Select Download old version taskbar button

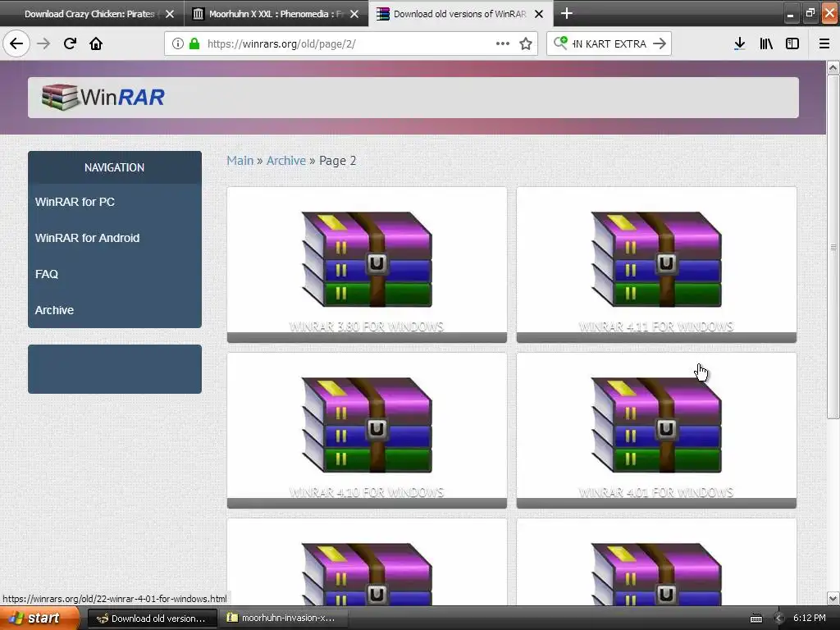click(x=152, y=619)
